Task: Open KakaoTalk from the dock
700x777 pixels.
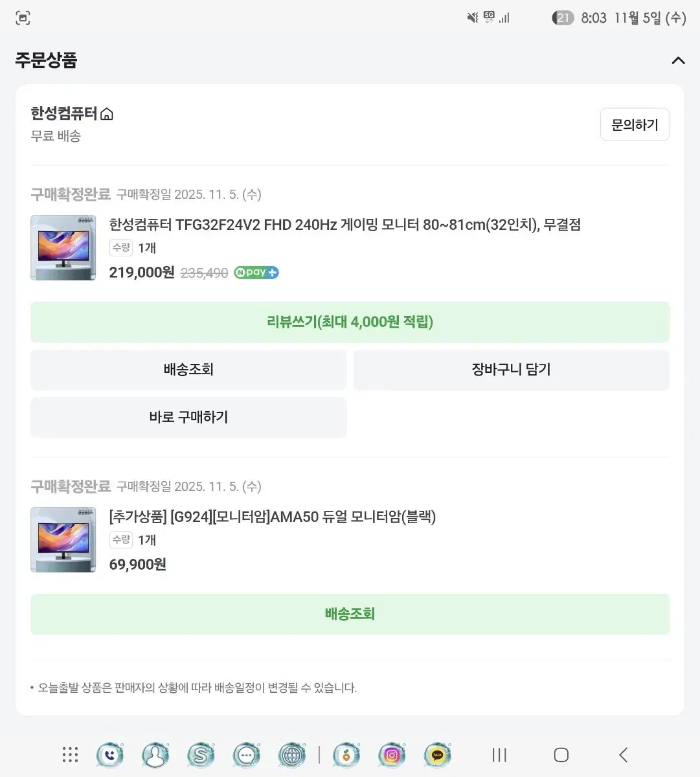Action: click(437, 755)
